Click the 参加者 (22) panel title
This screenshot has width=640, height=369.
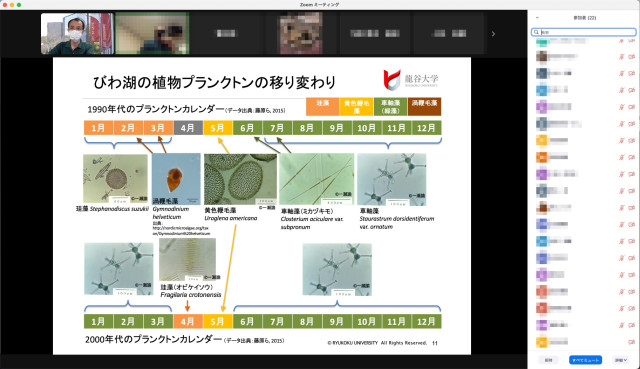coord(584,18)
